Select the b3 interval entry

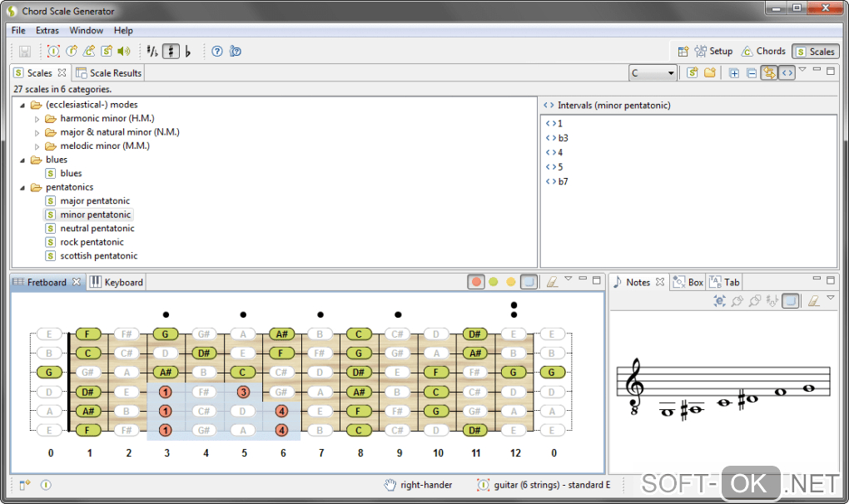(558, 138)
